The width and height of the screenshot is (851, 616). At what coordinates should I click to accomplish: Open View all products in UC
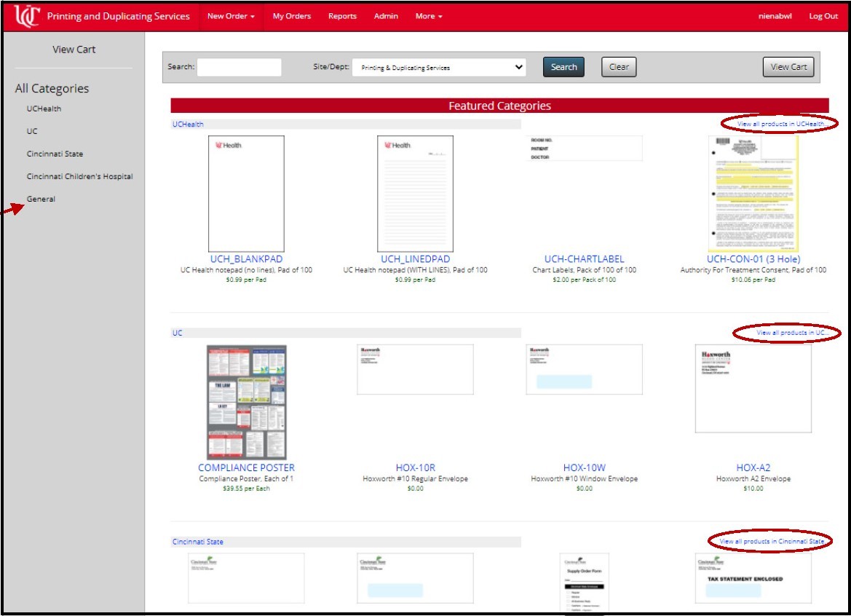791,332
